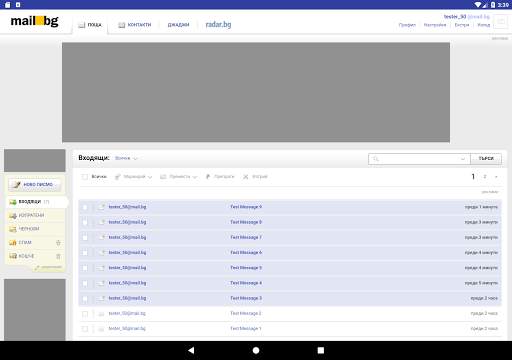This screenshot has width=512, height=360.
Task: Open subject Test Message 4
Action: pyautogui.click(x=246, y=283)
